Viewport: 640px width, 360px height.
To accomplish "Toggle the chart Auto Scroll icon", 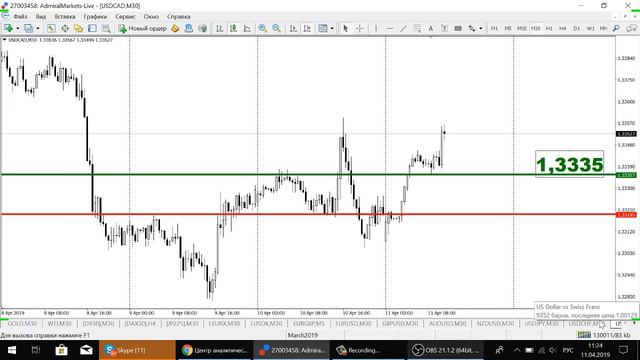I will pos(293,28).
